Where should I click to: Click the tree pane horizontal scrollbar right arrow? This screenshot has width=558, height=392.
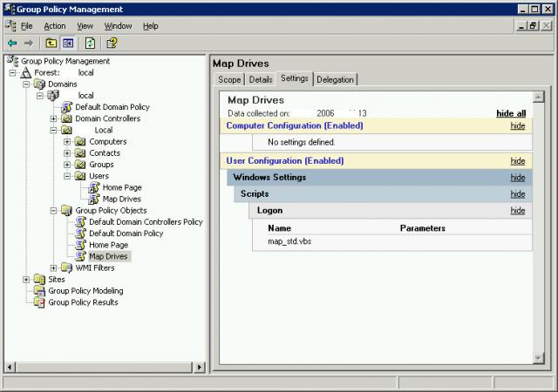(x=200, y=367)
